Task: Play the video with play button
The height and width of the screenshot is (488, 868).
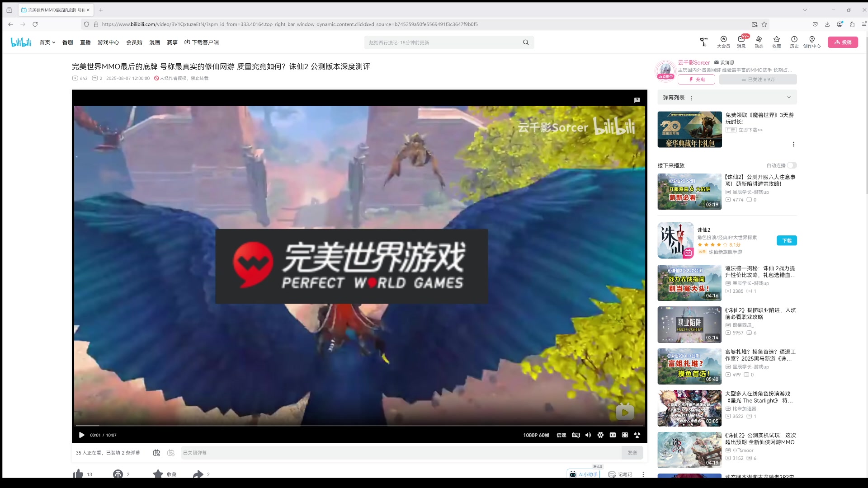Action: point(81,435)
